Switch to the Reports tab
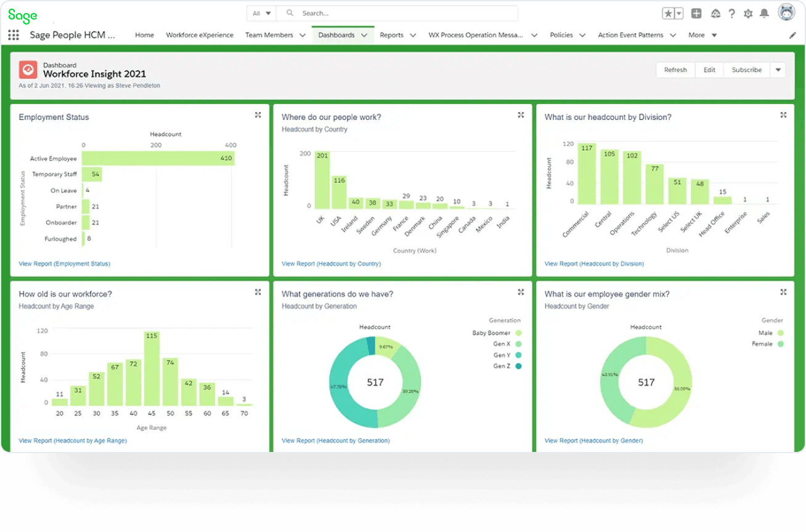 (393, 35)
